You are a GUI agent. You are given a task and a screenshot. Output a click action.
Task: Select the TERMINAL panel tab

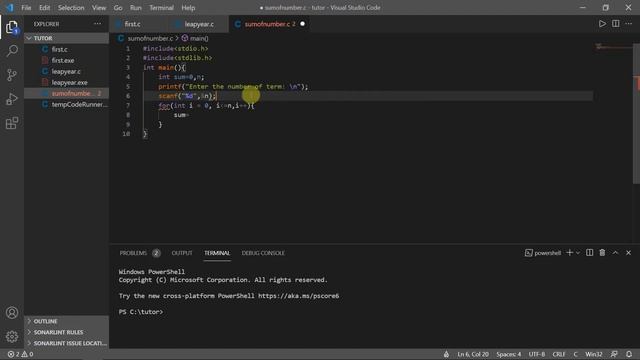[x=217, y=253]
